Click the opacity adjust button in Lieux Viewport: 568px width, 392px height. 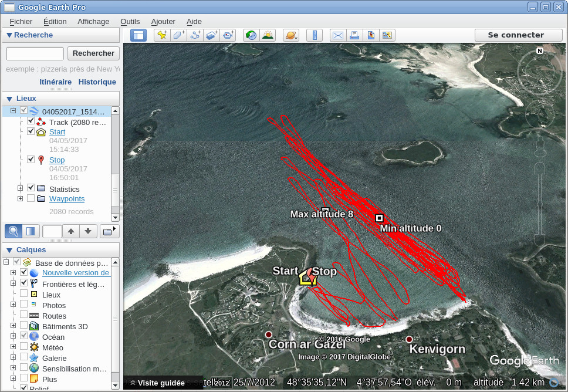31,231
